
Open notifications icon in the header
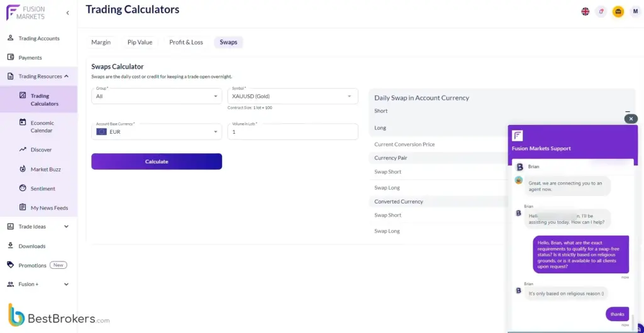coord(601,11)
